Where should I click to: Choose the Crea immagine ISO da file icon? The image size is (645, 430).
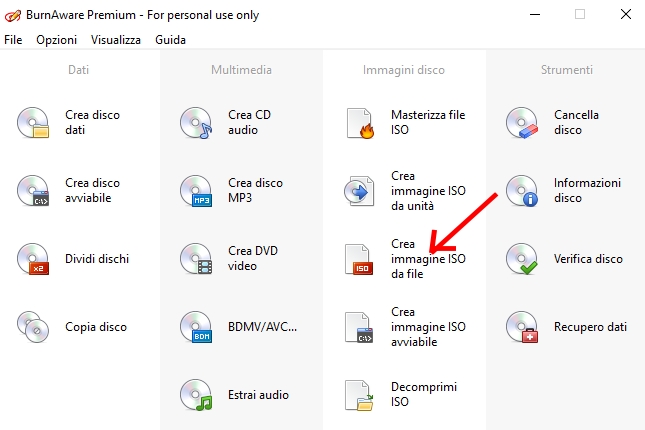359,259
